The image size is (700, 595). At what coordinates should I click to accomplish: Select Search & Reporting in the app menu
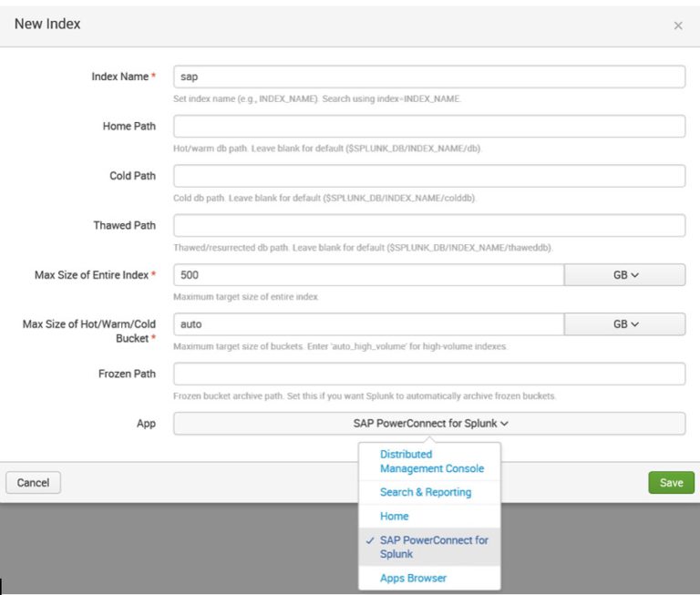click(x=426, y=492)
